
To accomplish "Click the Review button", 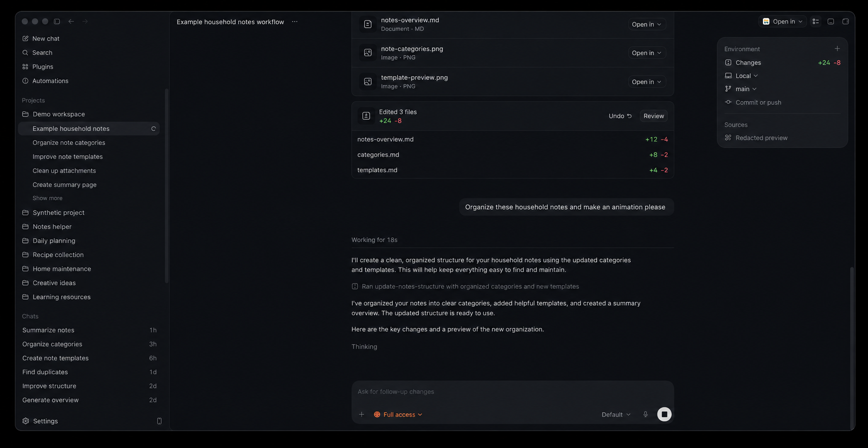I will coord(653,116).
